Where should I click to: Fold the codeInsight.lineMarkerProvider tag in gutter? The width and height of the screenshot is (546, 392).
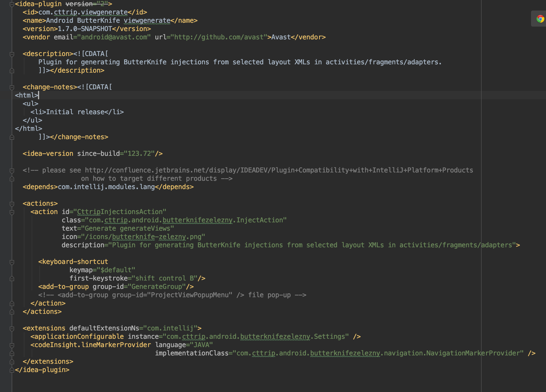(x=12, y=345)
